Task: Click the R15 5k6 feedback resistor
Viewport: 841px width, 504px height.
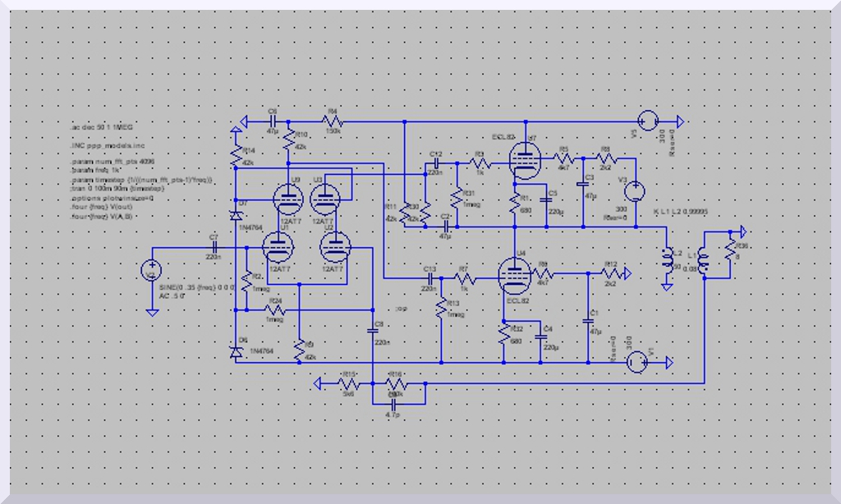Action: pyautogui.click(x=348, y=383)
